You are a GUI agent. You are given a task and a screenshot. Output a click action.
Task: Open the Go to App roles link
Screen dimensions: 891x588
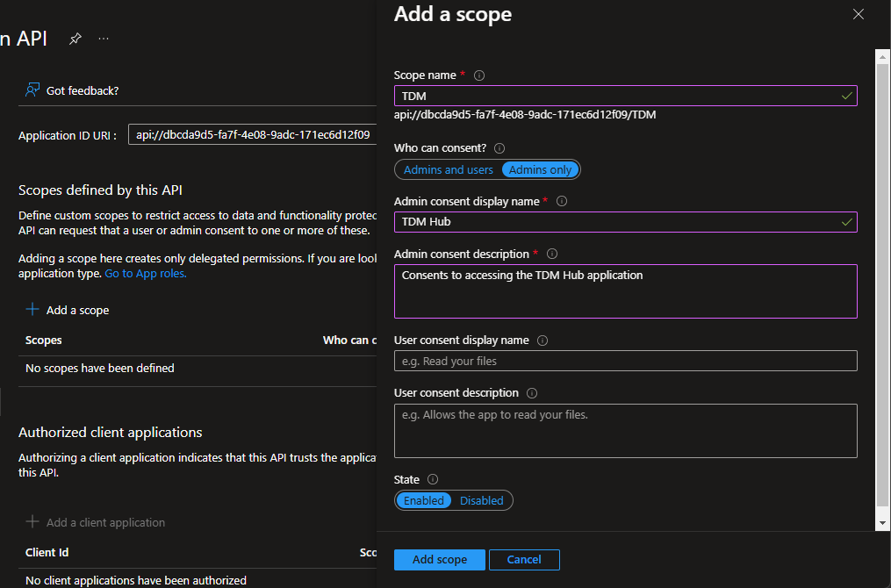pos(146,273)
